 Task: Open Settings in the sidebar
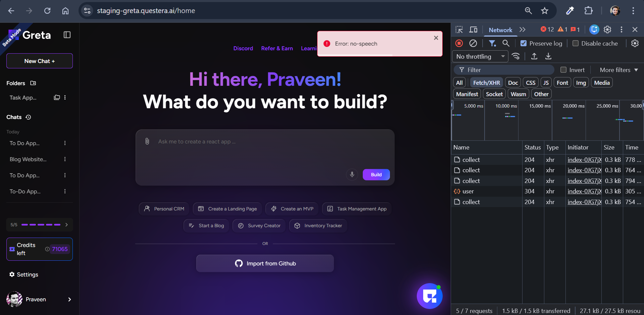(x=24, y=274)
